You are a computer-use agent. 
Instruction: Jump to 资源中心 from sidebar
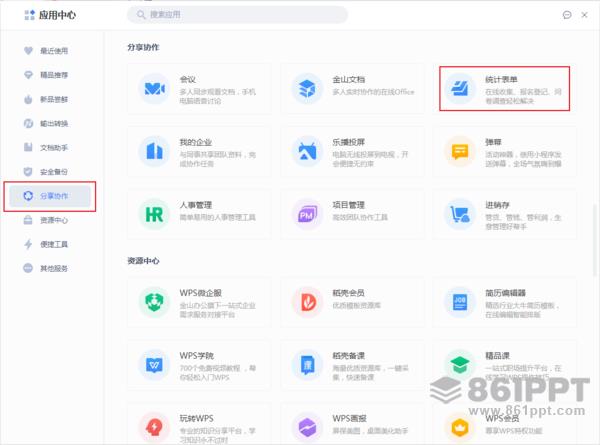[50, 220]
